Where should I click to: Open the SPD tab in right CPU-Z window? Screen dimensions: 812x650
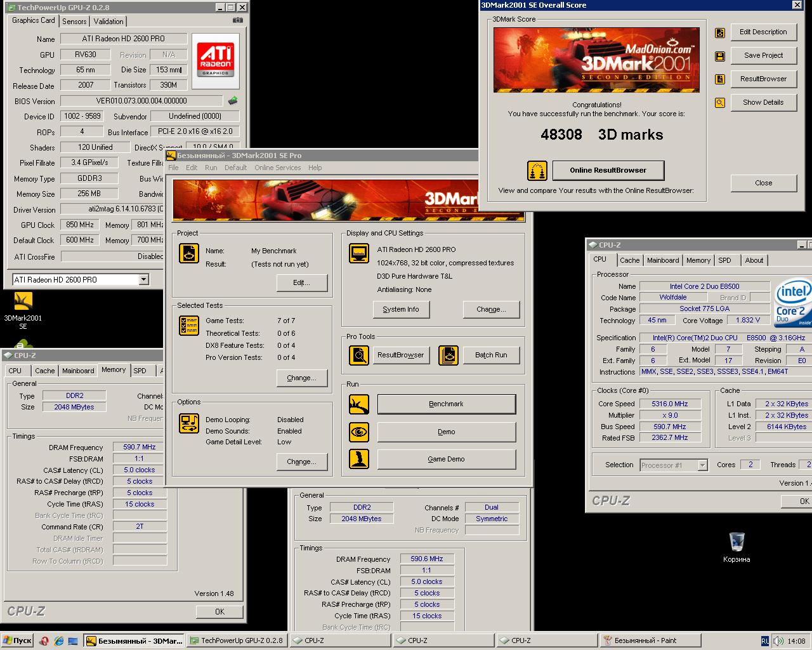[x=724, y=261]
